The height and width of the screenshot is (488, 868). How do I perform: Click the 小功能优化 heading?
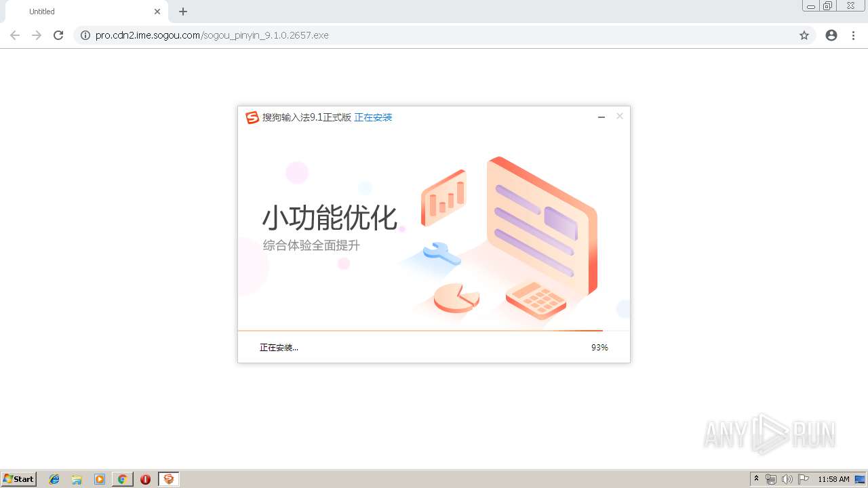pos(330,218)
